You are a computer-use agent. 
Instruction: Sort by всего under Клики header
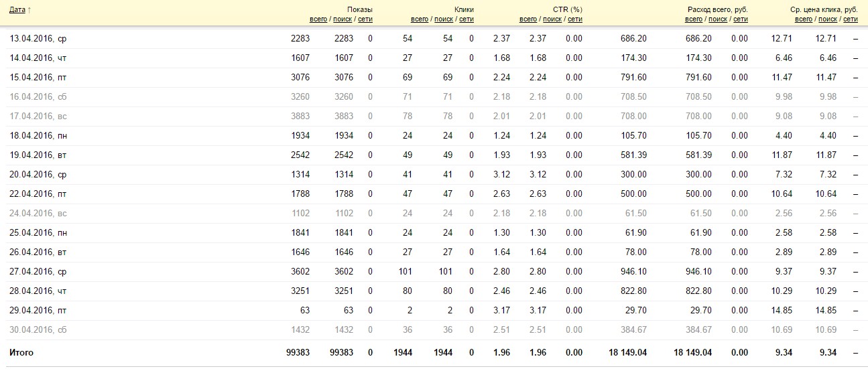[420, 19]
